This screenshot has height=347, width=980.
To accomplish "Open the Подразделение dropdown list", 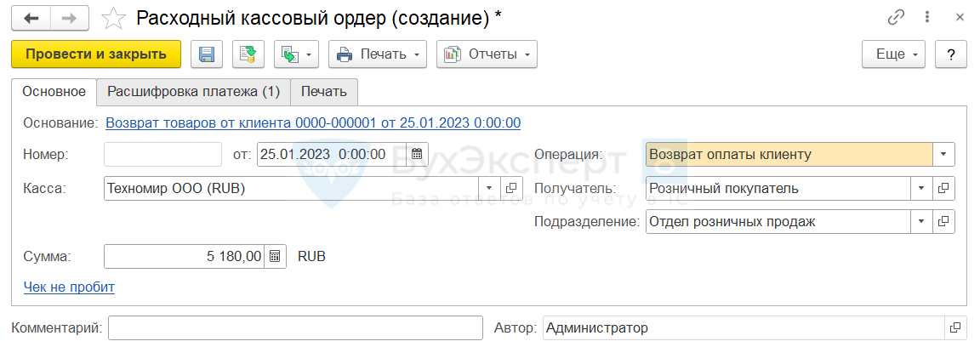I will pos(921,222).
